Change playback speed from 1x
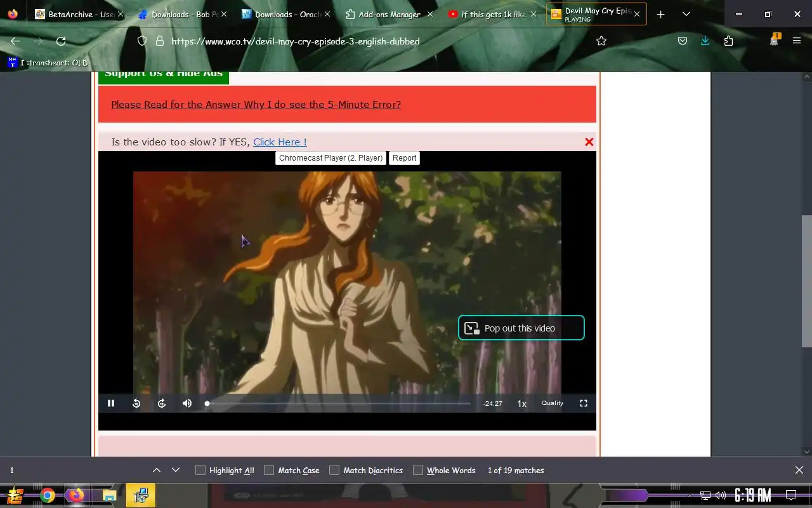812x508 pixels. coord(522,403)
